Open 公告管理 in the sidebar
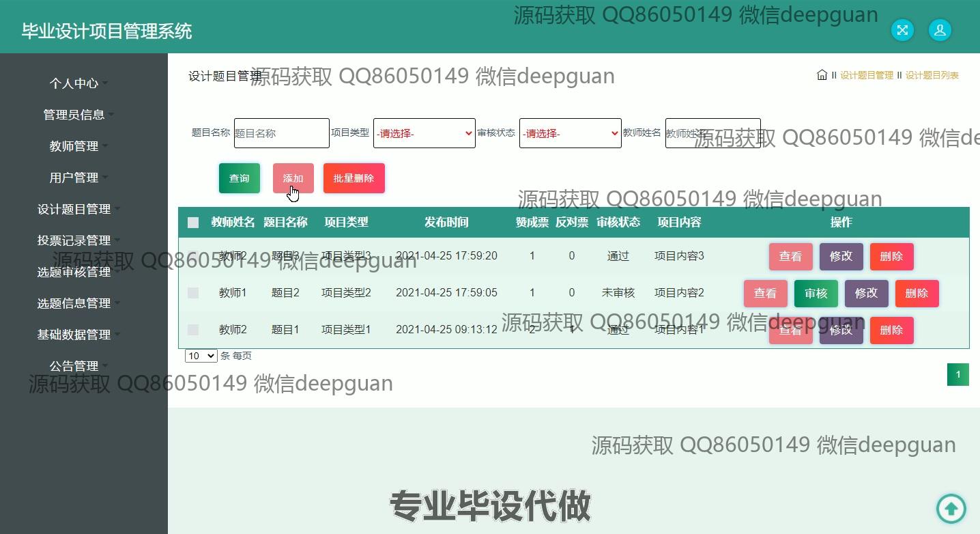 (x=74, y=366)
